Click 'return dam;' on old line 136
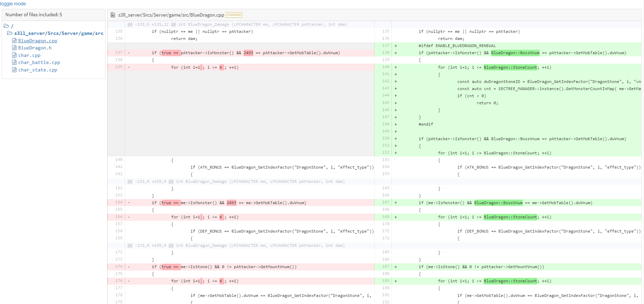This screenshot has height=304, width=644. (x=184, y=39)
